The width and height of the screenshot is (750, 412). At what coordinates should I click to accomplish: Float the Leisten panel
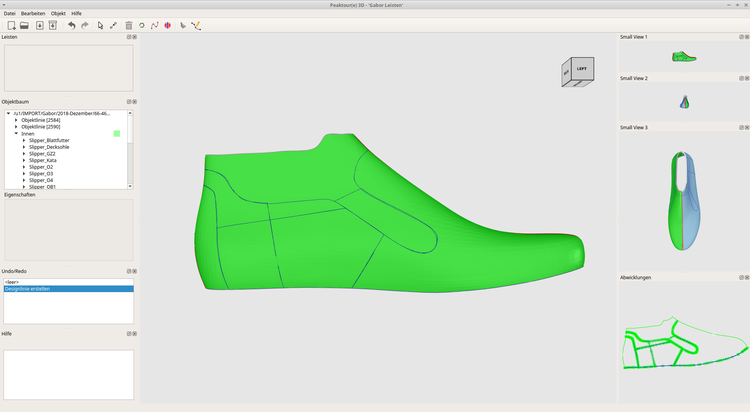coord(129,37)
